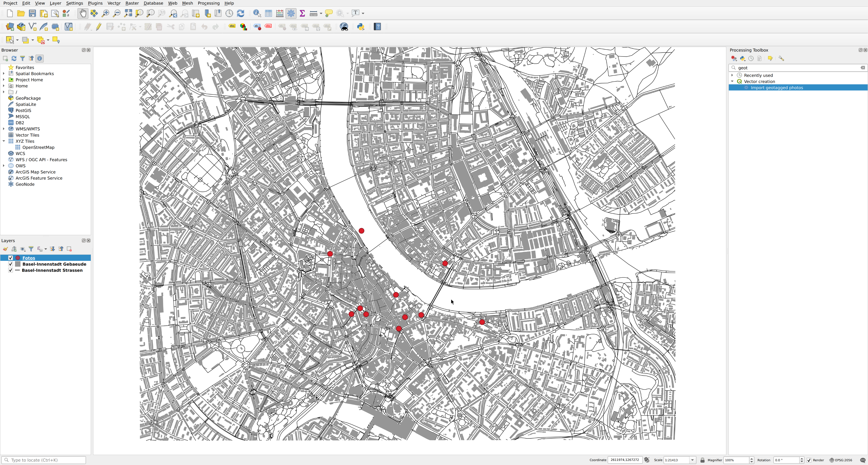Screen dimensions: 868x465
Task: Click the Zoom Full extent icon
Action: coord(128,13)
